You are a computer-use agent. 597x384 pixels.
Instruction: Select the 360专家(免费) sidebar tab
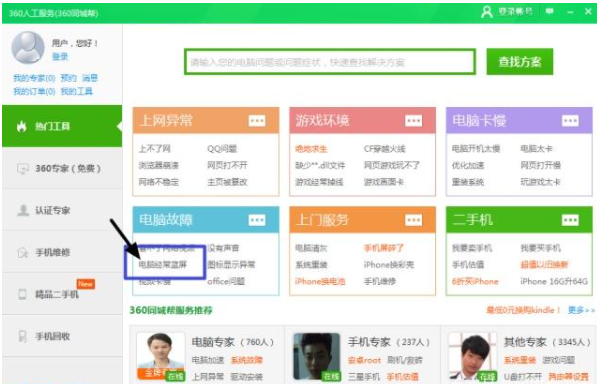point(62,168)
